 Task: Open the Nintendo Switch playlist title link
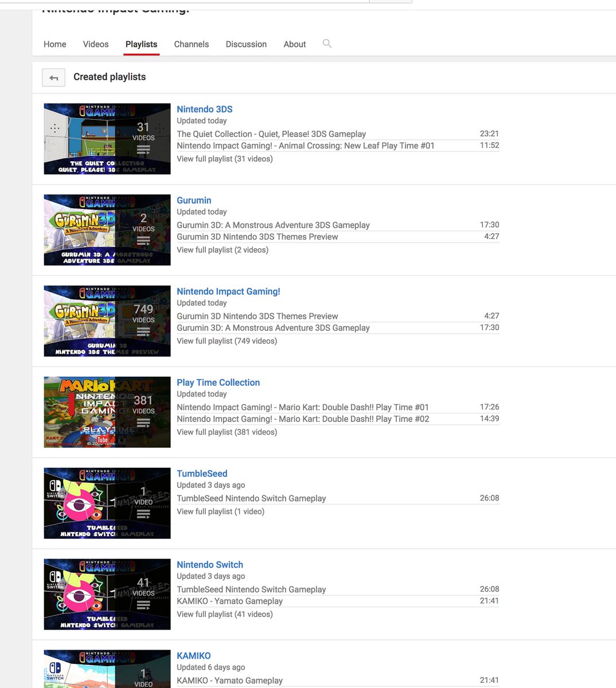tap(210, 565)
